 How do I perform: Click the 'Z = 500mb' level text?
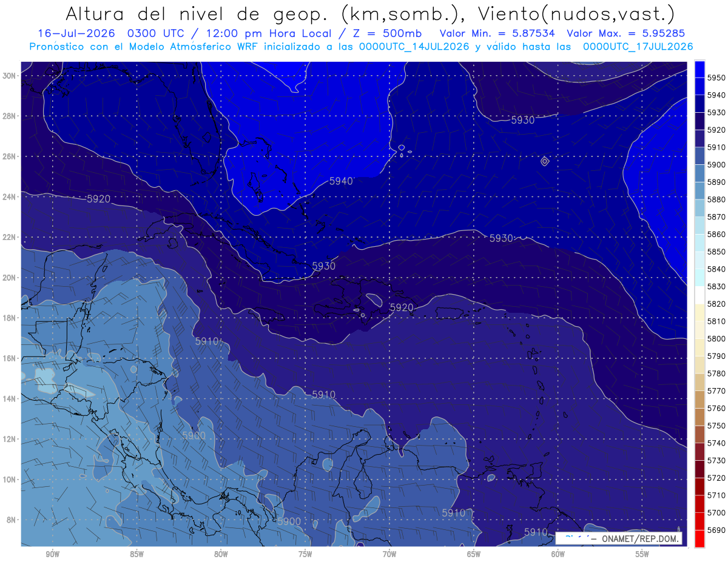click(x=386, y=34)
